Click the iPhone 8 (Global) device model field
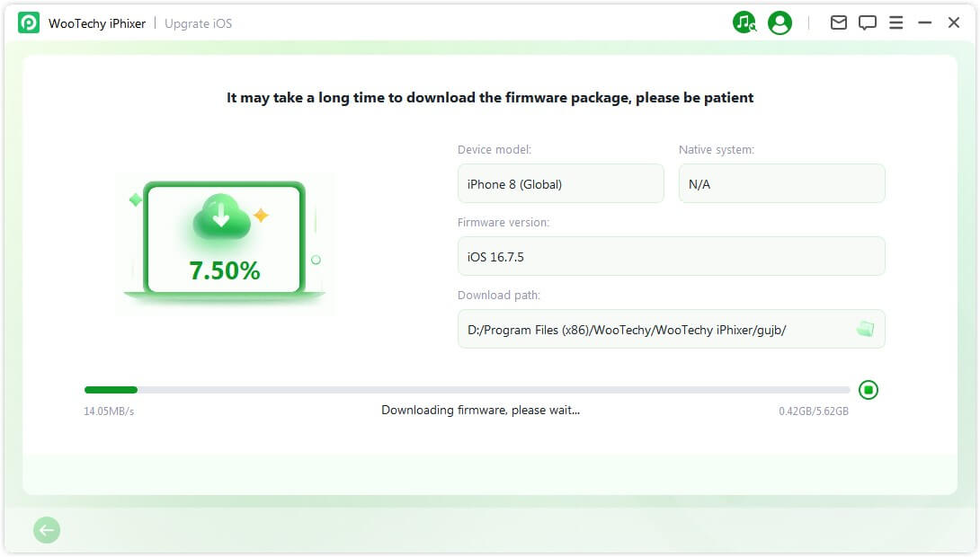 pos(560,183)
